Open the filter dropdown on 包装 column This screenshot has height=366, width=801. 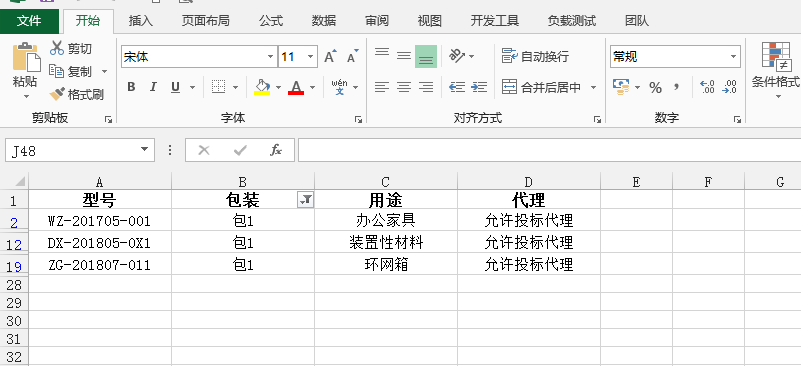pyautogui.click(x=305, y=201)
